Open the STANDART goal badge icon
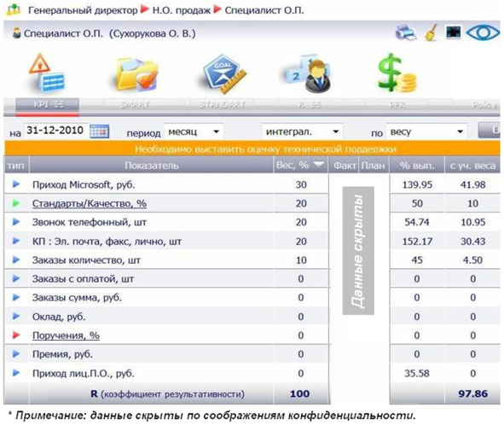504x426 pixels. [224, 74]
